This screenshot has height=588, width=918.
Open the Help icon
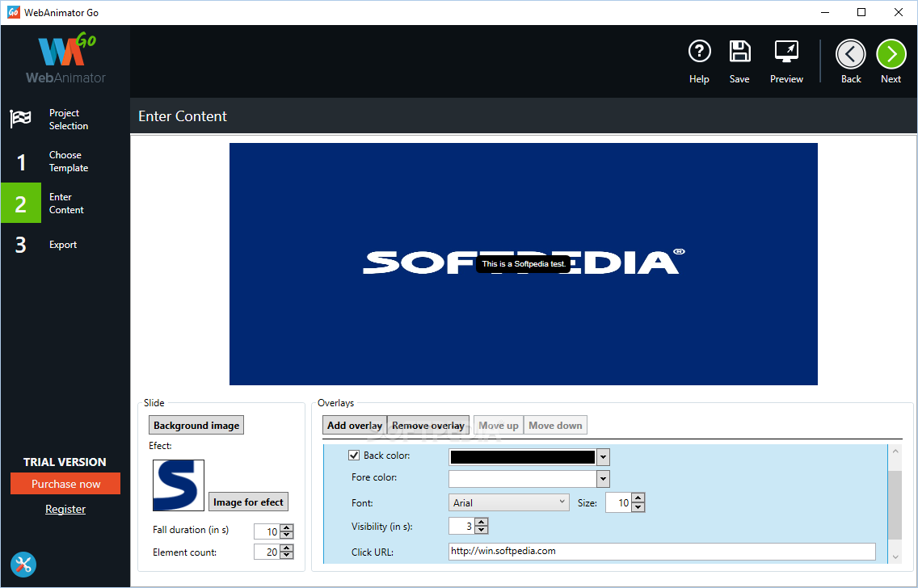click(x=699, y=52)
